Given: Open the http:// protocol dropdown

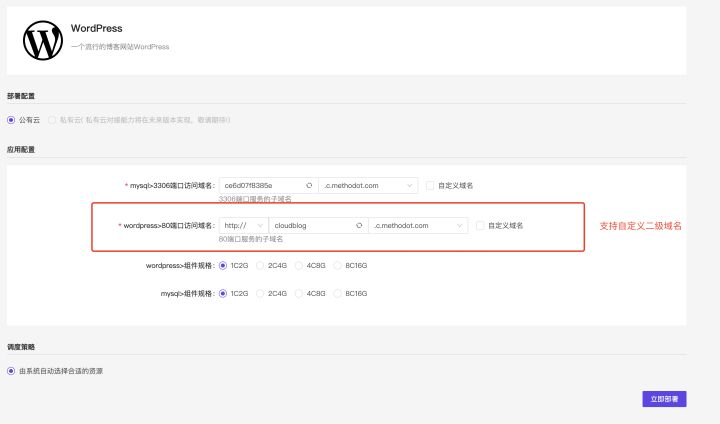Looking at the screenshot, I should (244, 226).
